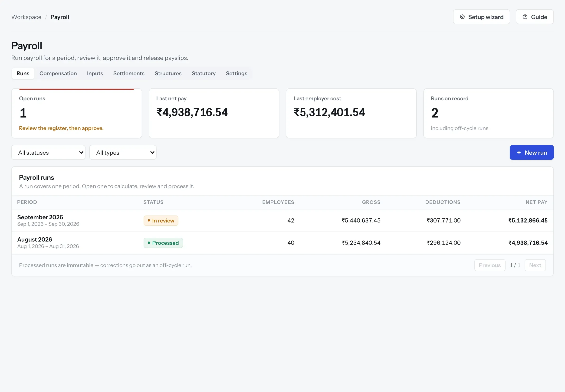
Task: Click the Workspace breadcrumb link
Action: click(26, 17)
